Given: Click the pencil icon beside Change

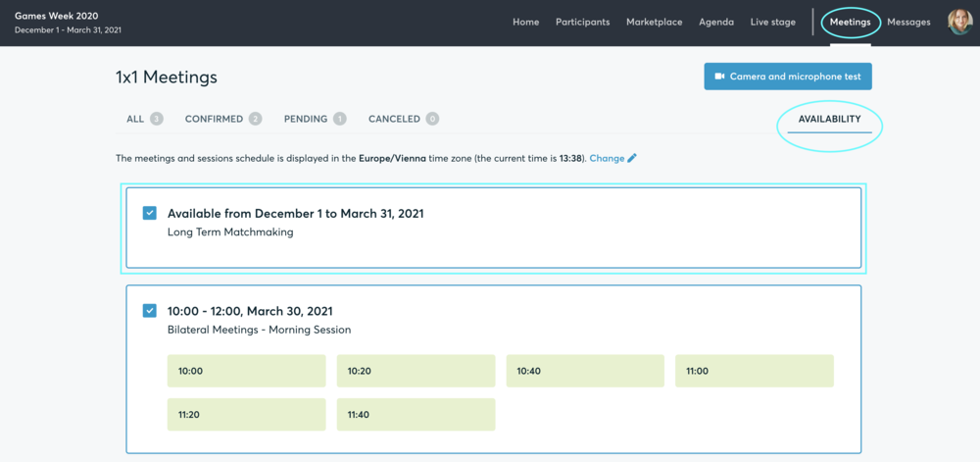Looking at the screenshot, I should click(x=632, y=158).
